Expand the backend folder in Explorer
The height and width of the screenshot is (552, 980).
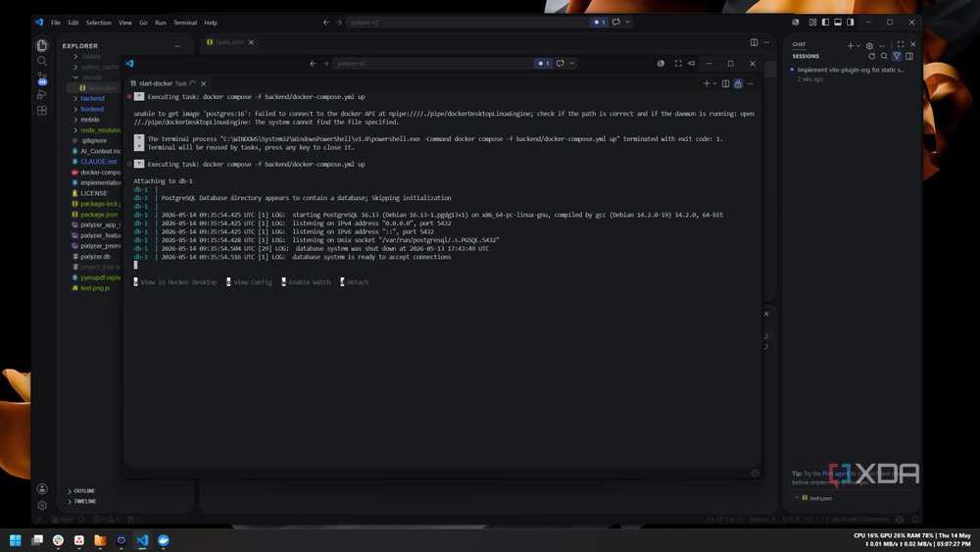click(x=92, y=98)
